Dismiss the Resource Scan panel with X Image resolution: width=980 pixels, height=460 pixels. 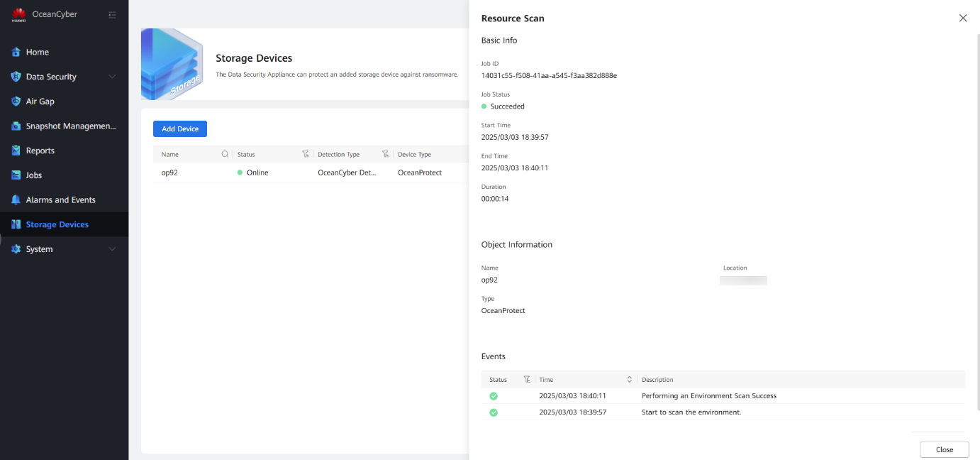[962, 18]
